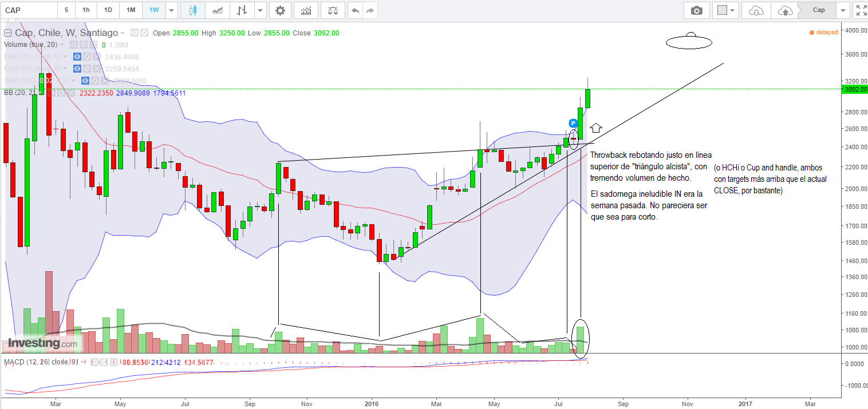Remove the MACD indicator
The height and width of the screenshot is (409, 868).
pos(113,362)
